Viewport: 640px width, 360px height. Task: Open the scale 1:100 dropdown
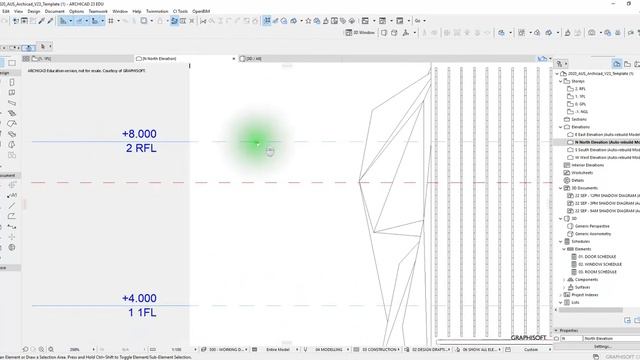click(195, 350)
